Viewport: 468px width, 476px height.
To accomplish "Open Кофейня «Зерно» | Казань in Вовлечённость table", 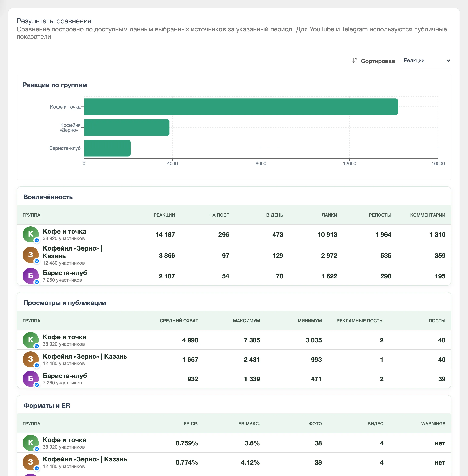I will (72, 252).
